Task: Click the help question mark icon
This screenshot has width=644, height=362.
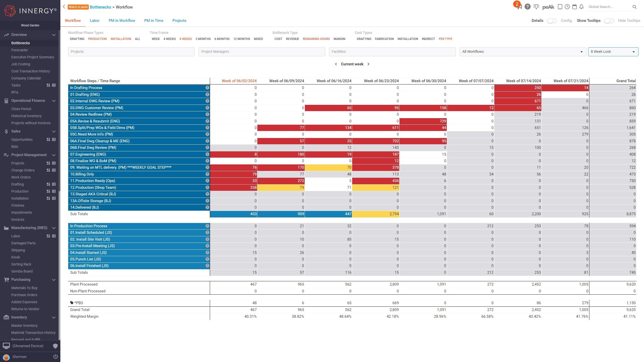Action: pos(528,7)
